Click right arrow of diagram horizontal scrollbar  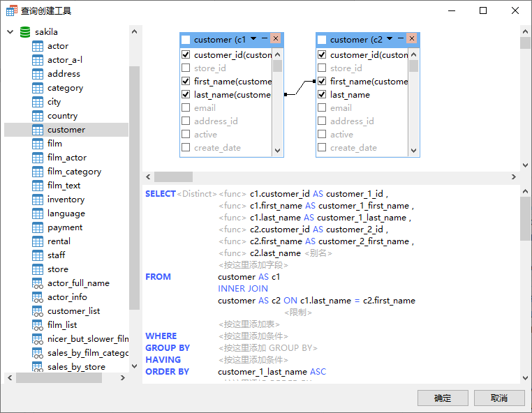tap(514, 177)
